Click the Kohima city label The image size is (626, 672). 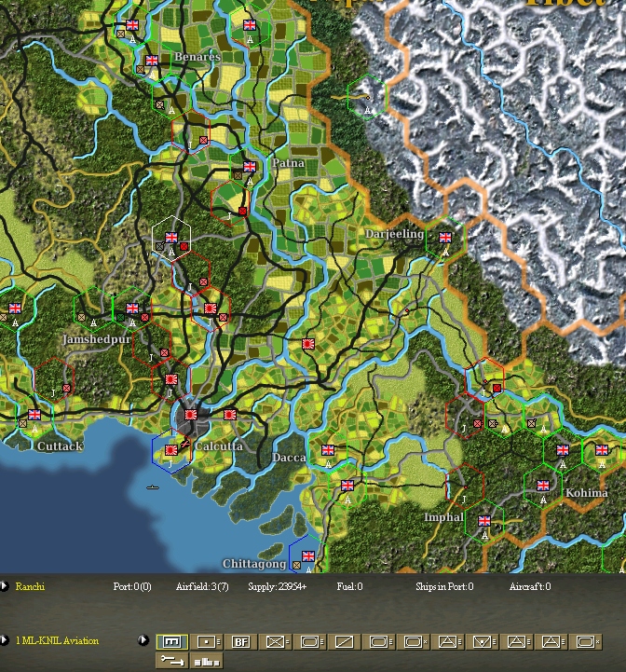[587, 493]
